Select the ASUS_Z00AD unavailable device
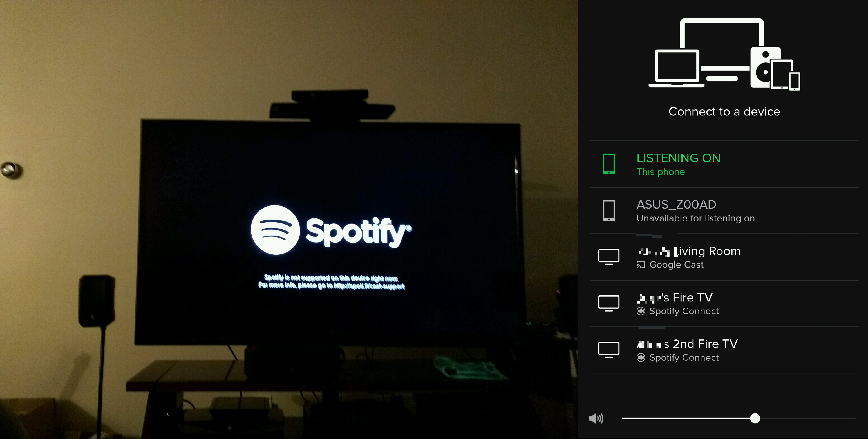Screen dimensions: 868x439 click(x=676, y=205)
